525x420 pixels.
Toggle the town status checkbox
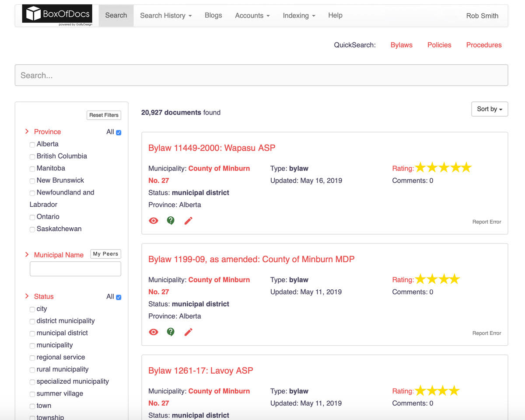(x=32, y=406)
